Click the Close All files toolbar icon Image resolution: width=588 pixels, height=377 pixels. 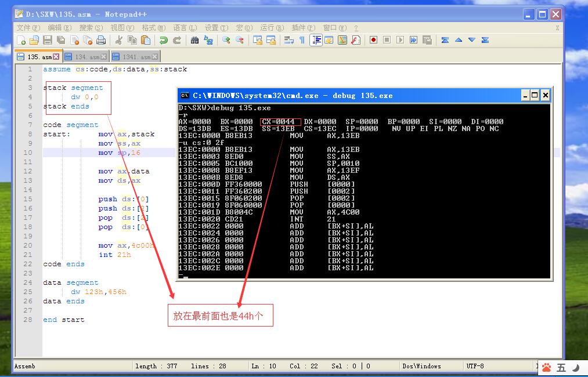tap(88, 40)
